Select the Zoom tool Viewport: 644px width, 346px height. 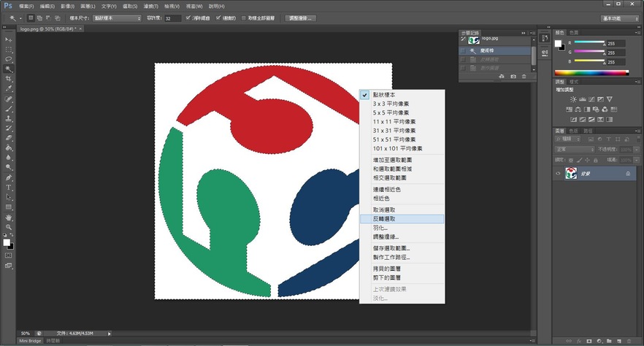8,228
